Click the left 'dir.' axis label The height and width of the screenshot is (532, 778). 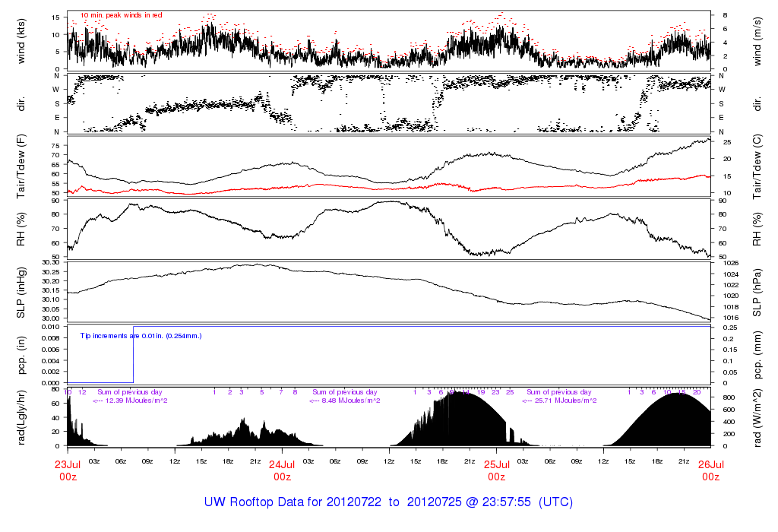(21, 104)
